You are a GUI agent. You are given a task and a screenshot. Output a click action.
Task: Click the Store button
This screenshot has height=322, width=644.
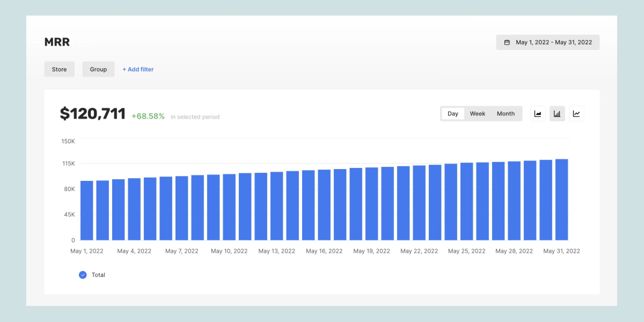pos(59,69)
